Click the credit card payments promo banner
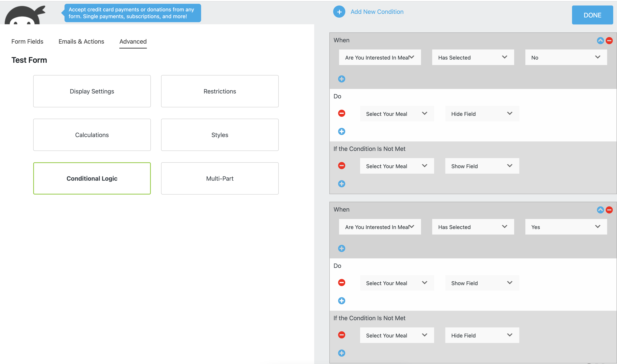 click(x=133, y=13)
